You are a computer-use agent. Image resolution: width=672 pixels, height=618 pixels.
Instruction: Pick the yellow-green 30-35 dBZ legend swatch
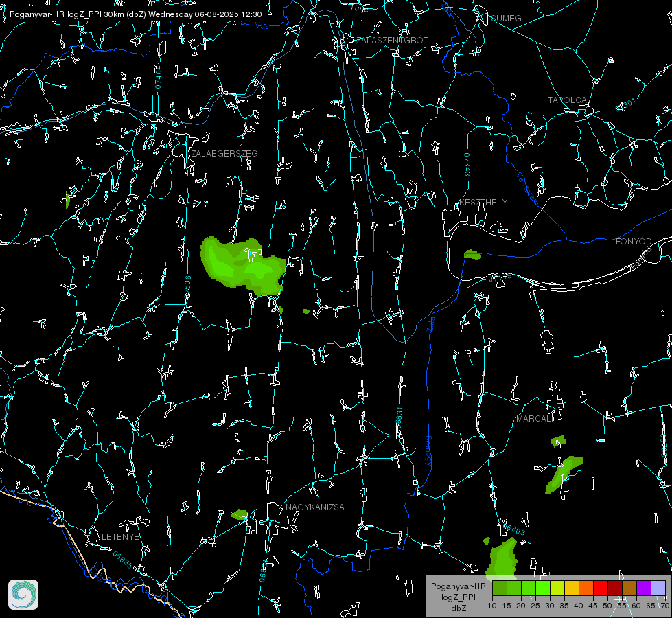[557, 588]
